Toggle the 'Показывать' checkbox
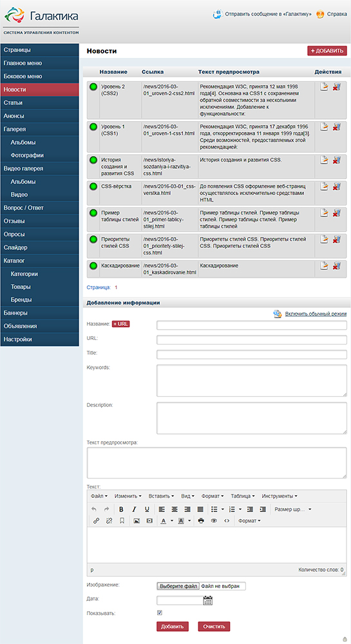The image size is (351, 644). pyautogui.click(x=160, y=613)
